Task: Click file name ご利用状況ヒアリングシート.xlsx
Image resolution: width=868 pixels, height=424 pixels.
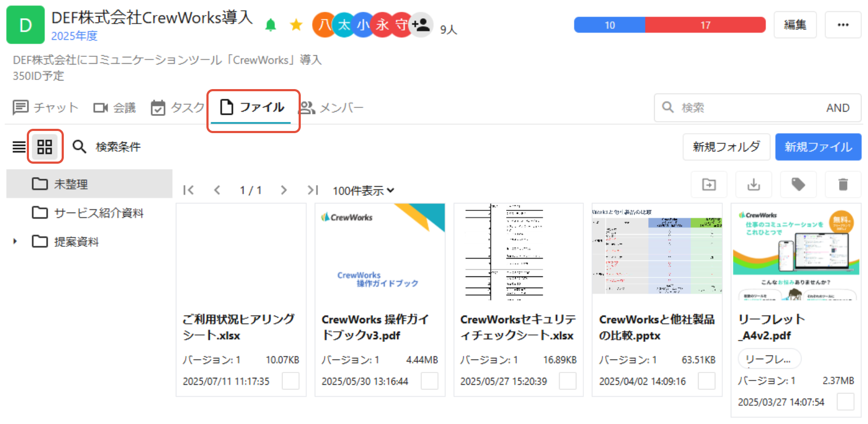Action: [x=239, y=327]
